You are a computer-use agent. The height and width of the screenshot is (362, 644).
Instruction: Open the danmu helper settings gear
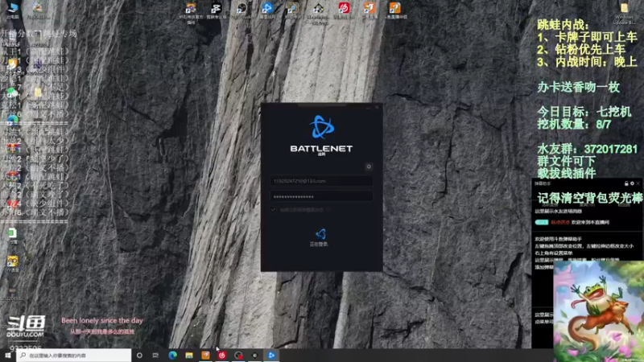pyautogui.click(x=632, y=183)
